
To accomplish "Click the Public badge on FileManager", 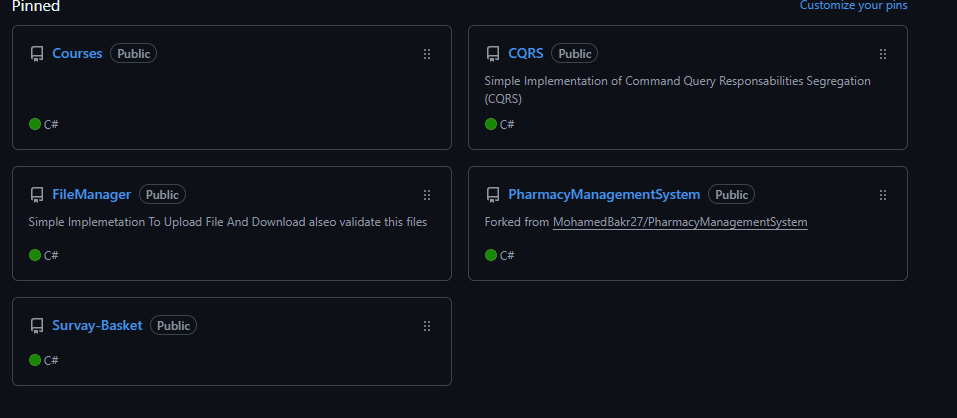I will (162, 195).
